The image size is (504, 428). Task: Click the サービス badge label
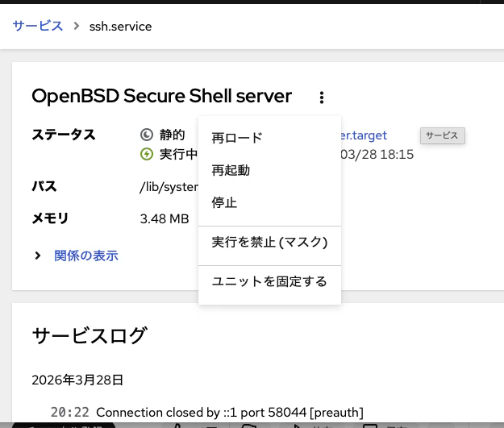click(x=442, y=135)
